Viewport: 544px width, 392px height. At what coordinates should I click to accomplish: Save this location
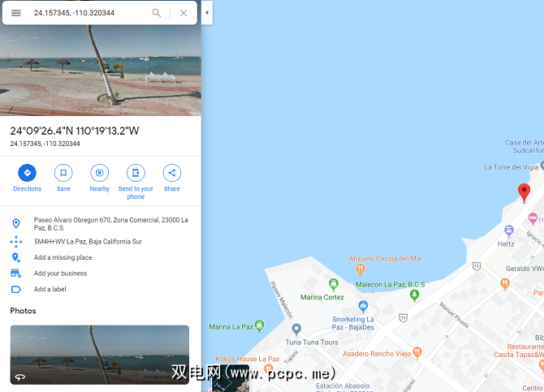click(63, 178)
